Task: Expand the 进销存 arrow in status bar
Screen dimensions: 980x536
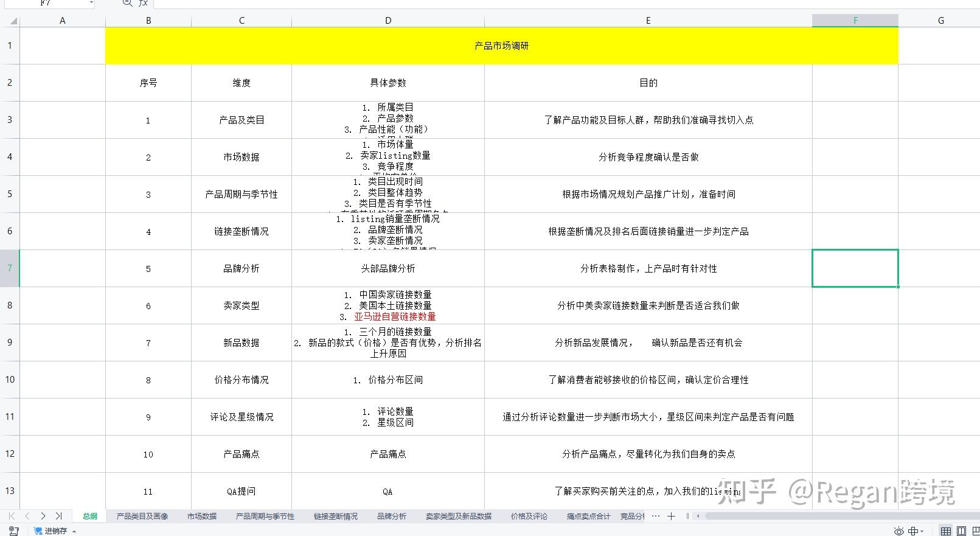Action: [x=74, y=531]
